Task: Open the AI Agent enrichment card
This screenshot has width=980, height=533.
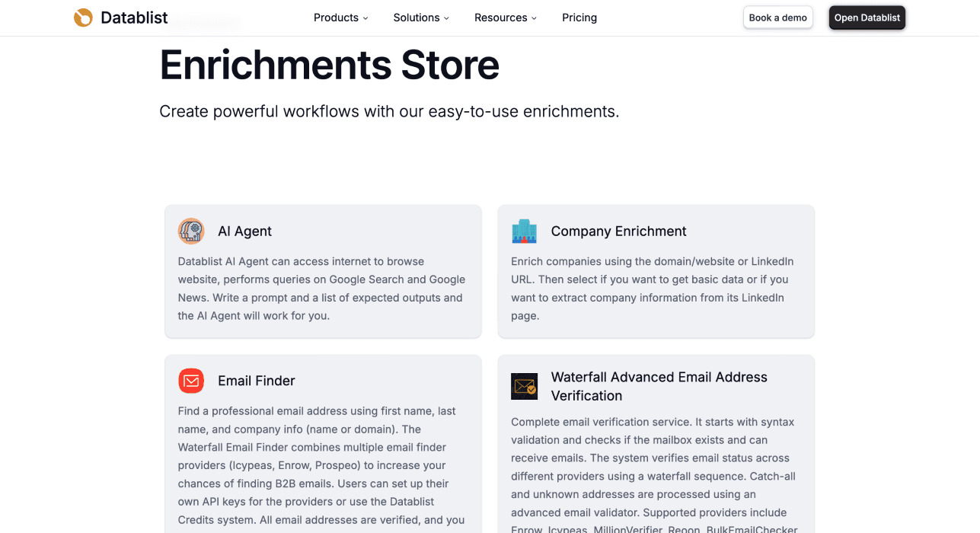Action: [x=323, y=271]
